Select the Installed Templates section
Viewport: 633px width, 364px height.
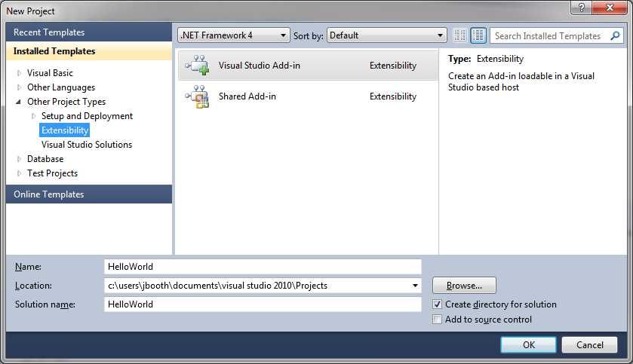point(89,51)
